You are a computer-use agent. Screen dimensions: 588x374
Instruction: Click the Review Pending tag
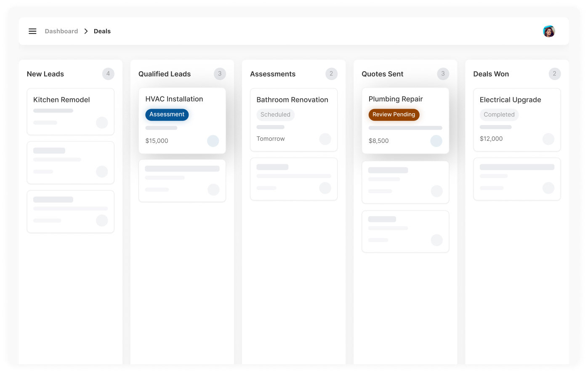pyautogui.click(x=394, y=115)
